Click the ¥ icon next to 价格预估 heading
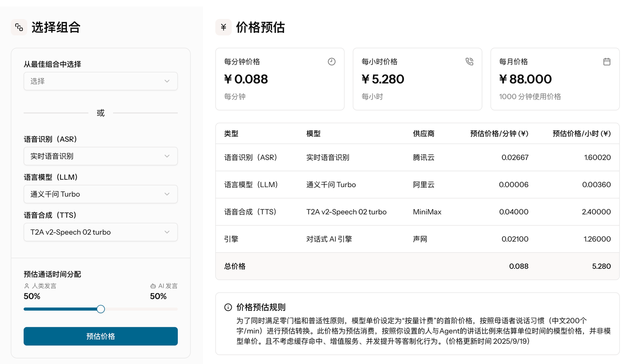Image resolution: width=629 pixels, height=364 pixels. tap(223, 28)
